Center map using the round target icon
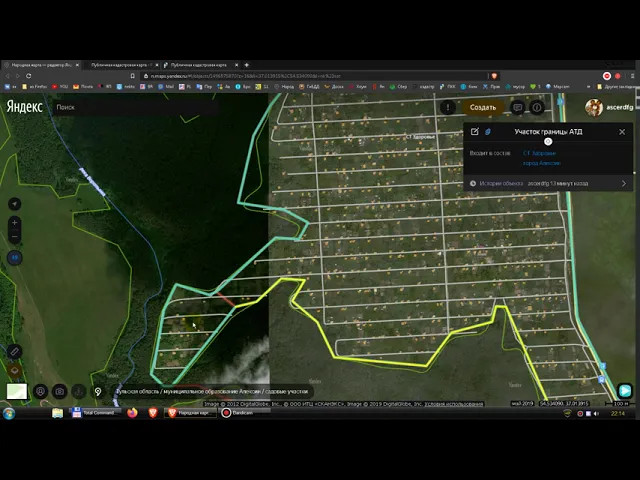The width and height of the screenshot is (640, 480). [x=548, y=142]
